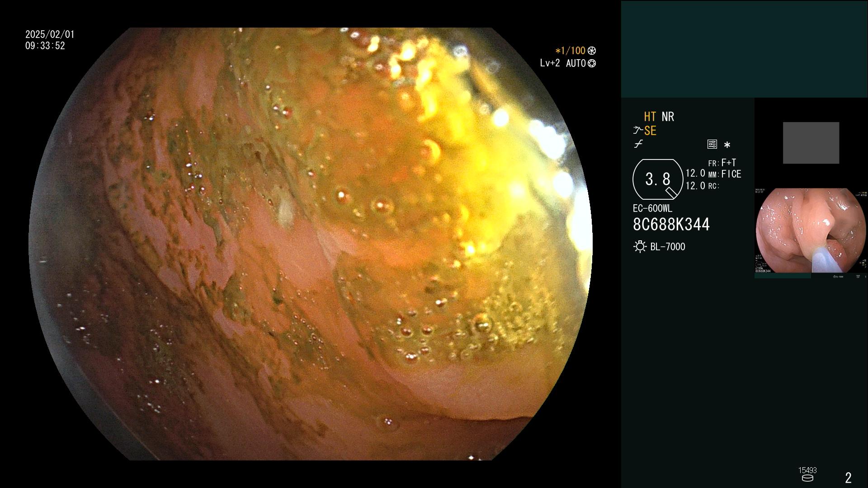Click the image counter number 2
The width and height of the screenshot is (868, 488).
coord(849,478)
